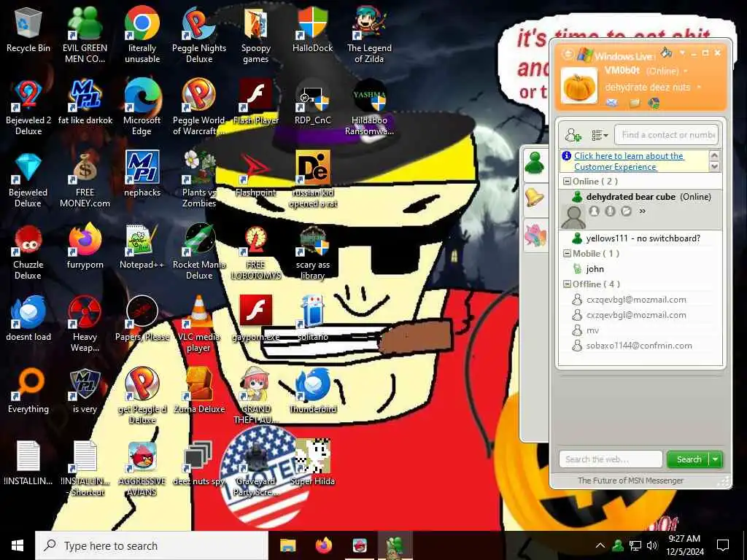Select contact yellows111 - no switchboard?
747x560 pixels.
pos(643,238)
